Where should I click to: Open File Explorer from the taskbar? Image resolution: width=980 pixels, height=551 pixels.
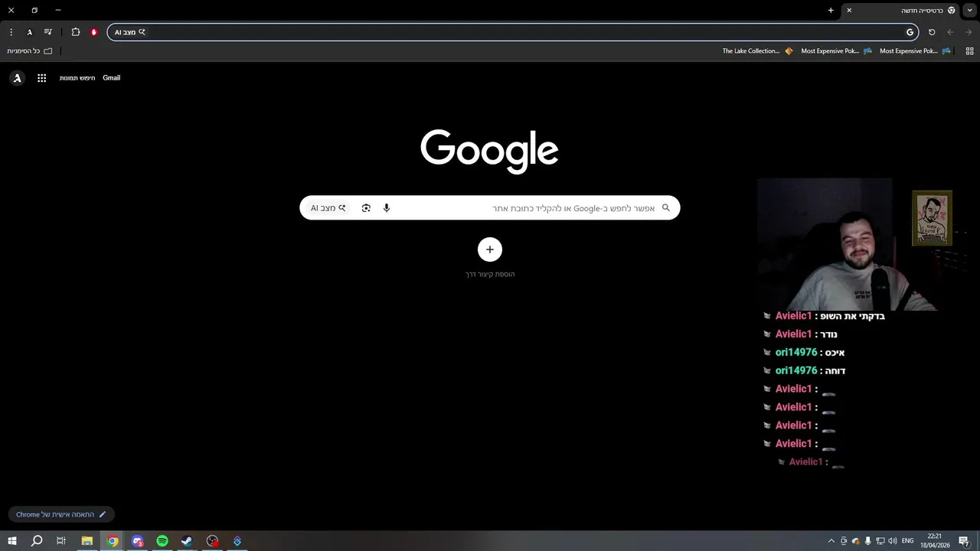(x=87, y=541)
